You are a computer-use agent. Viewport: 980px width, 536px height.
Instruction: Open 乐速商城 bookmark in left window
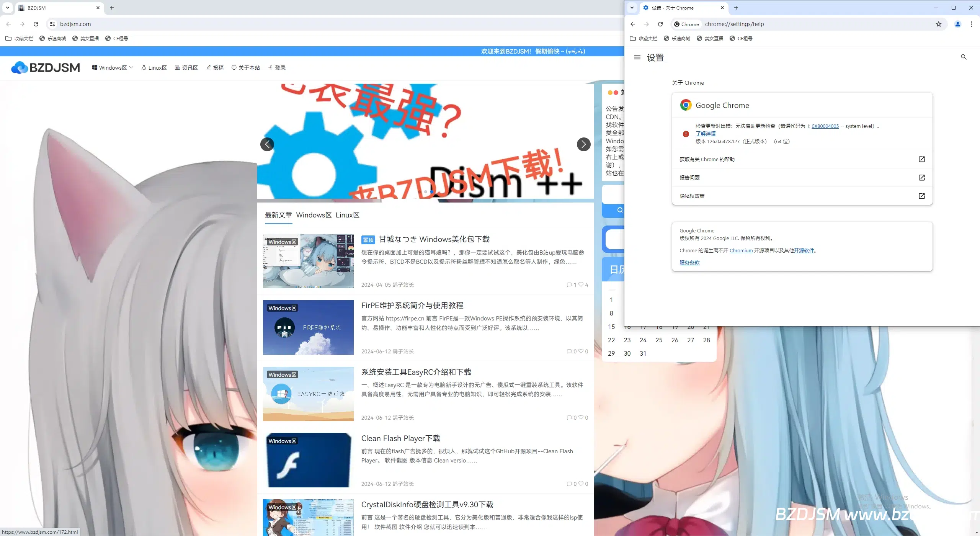click(53, 38)
